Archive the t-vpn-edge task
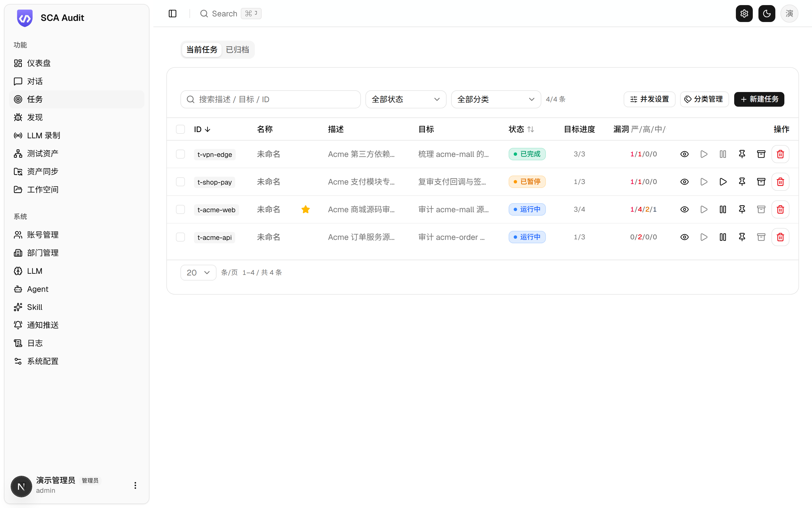Viewport: 812px width, 508px height. coord(761,154)
